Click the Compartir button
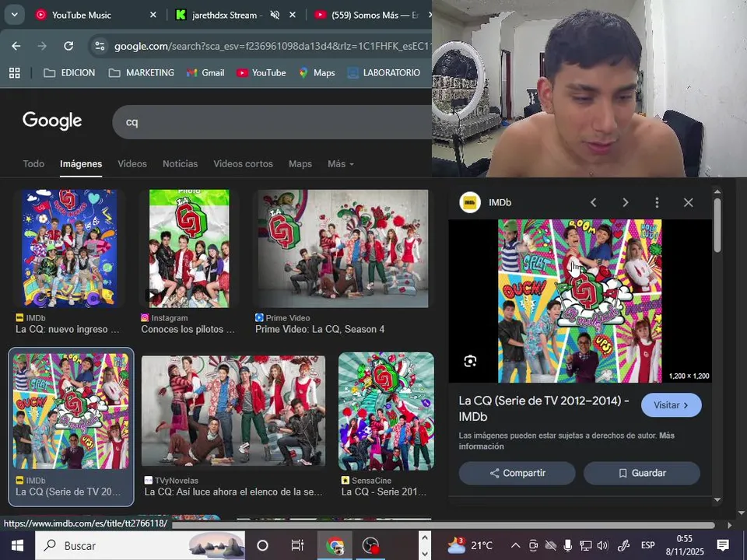Viewport: 747px width, 560px height. (517, 473)
